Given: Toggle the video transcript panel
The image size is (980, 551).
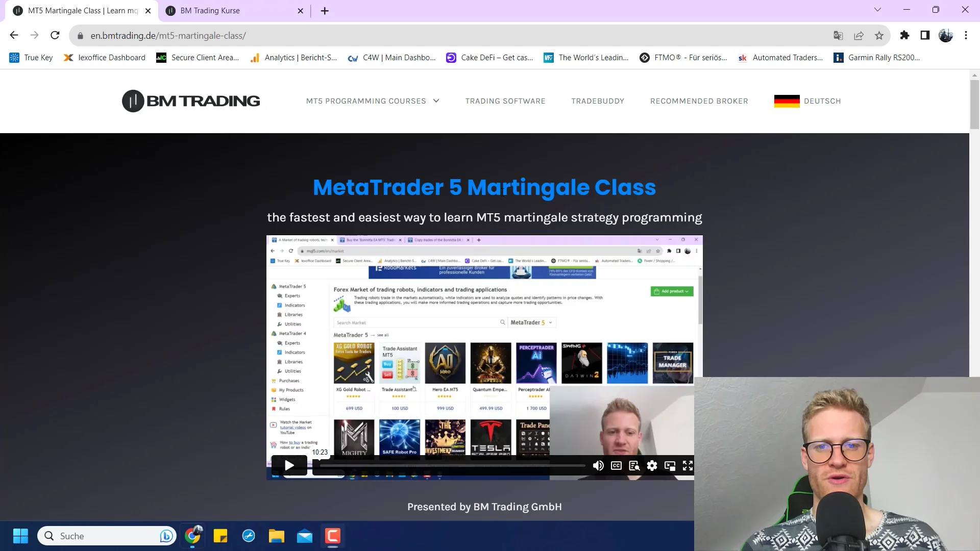Looking at the screenshot, I should click(x=634, y=465).
